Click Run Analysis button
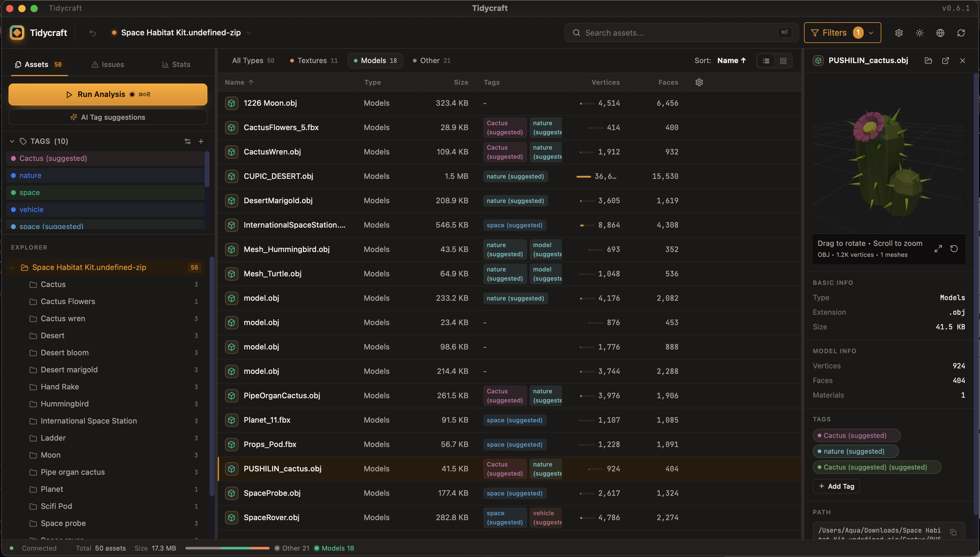Screen dimensions: 980x557 click(x=108, y=94)
